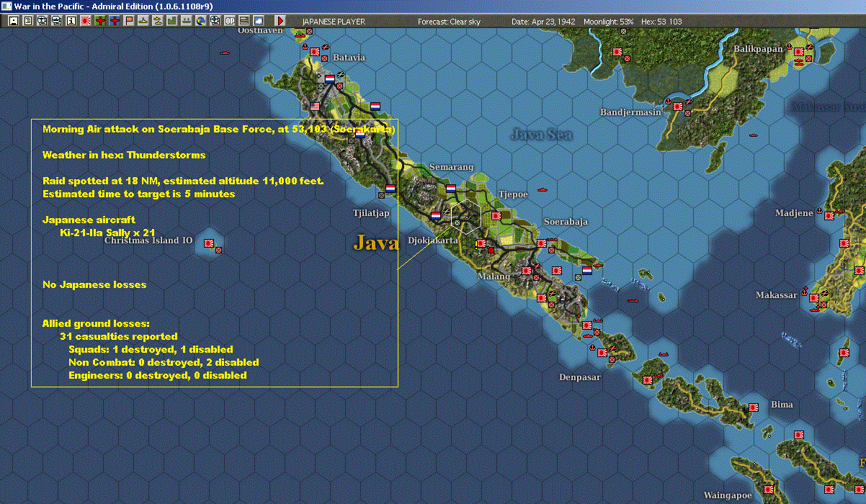Click the Denpasar city label
The height and width of the screenshot is (504, 866).
(580, 377)
